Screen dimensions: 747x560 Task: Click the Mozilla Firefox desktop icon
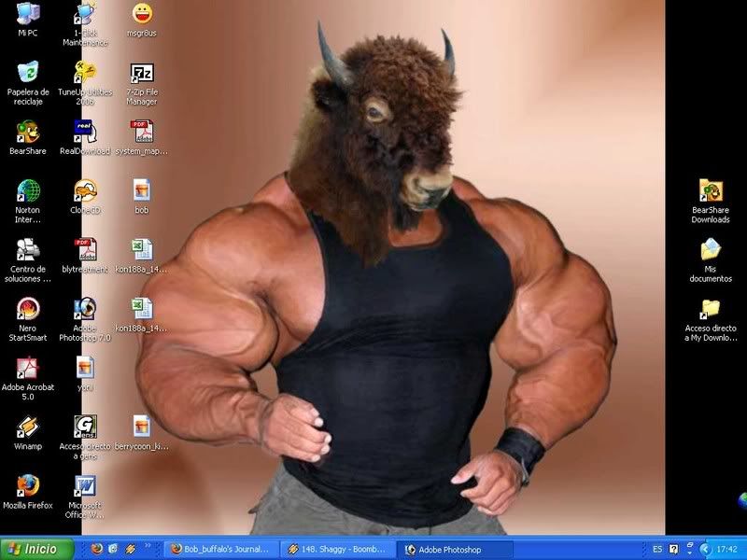tap(28, 486)
